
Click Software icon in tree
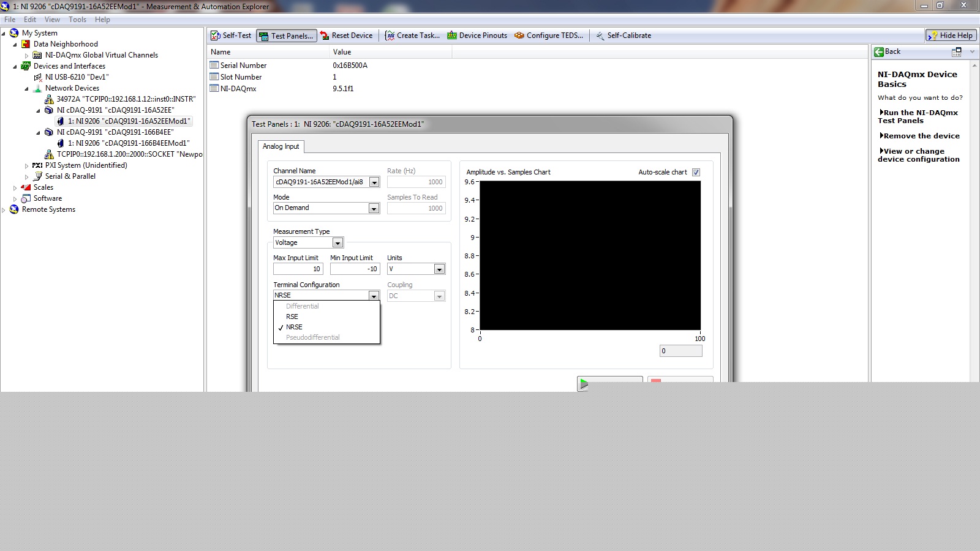(x=26, y=198)
